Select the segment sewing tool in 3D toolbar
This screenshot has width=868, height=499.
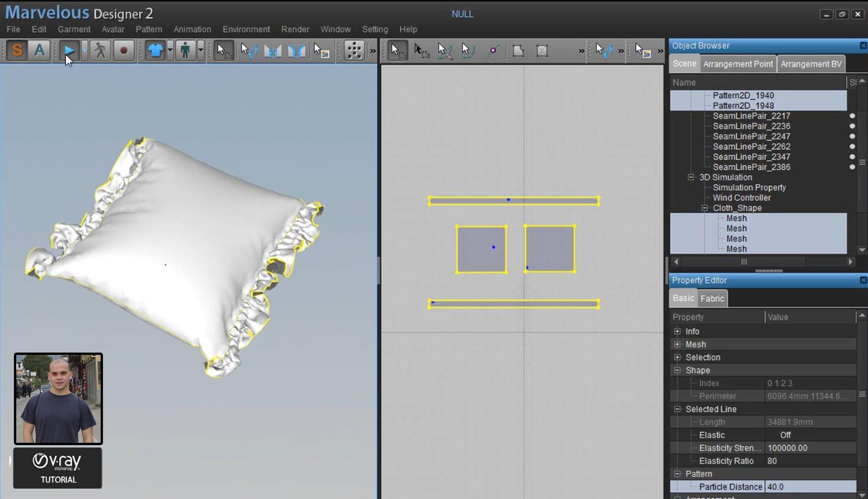273,51
